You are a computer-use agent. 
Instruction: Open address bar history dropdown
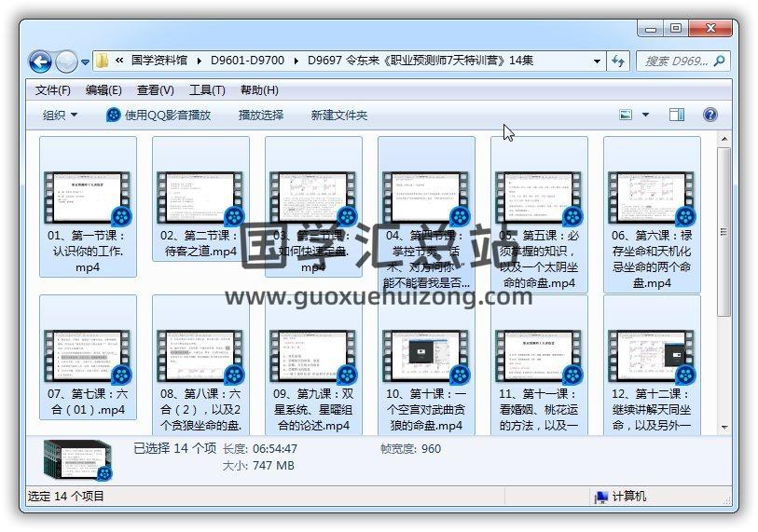click(x=597, y=61)
